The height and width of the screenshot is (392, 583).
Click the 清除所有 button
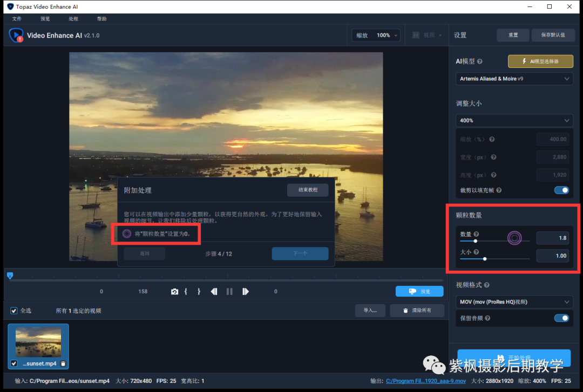click(x=417, y=310)
